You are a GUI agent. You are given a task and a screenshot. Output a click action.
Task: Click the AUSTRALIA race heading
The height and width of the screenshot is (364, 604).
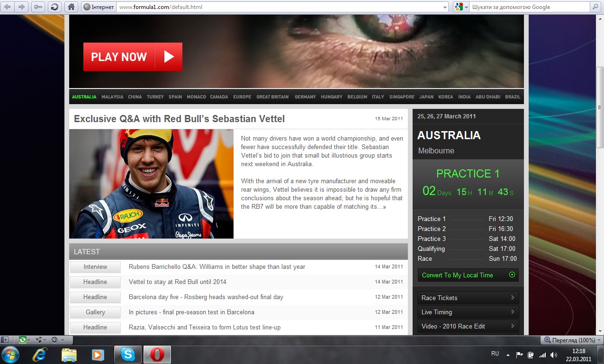pos(449,135)
